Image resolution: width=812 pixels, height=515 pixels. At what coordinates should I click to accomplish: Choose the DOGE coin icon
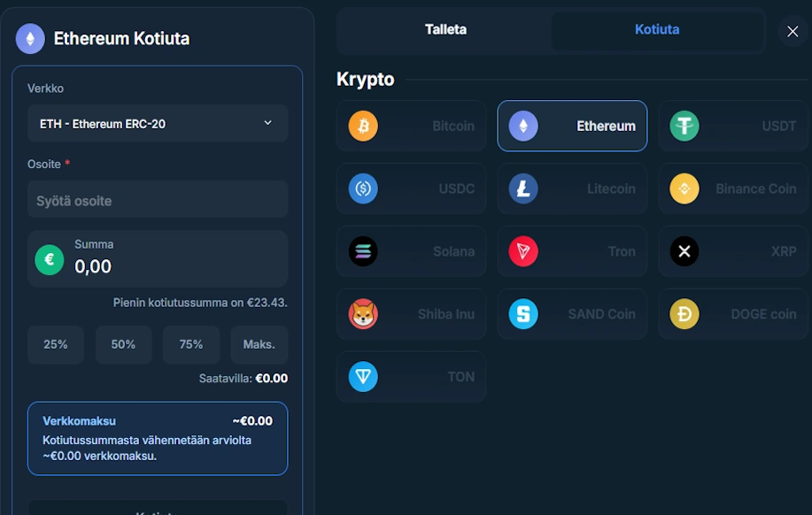pos(684,313)
